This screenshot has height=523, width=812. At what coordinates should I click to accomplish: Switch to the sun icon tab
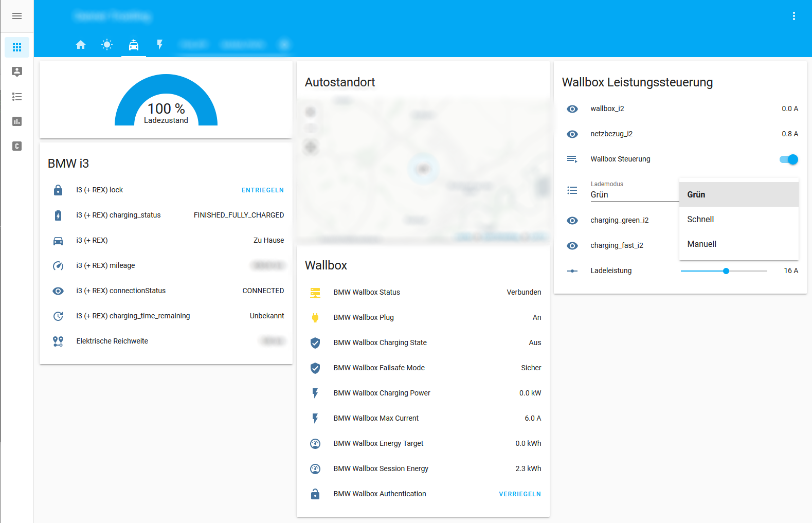click(x=107, y=45)
